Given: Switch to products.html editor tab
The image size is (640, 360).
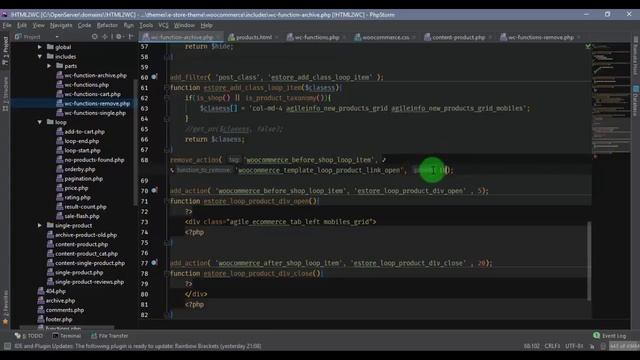Looking at the screenshot, I should click(253, 37).
